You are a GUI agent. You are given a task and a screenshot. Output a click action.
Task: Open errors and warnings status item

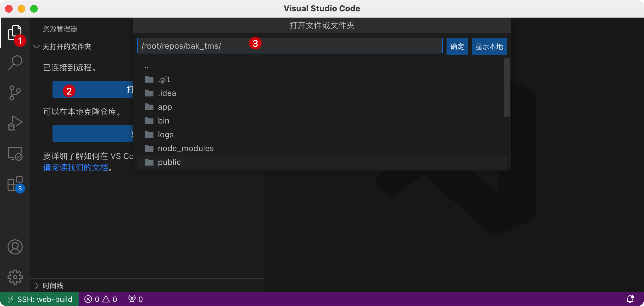(101, 299)
